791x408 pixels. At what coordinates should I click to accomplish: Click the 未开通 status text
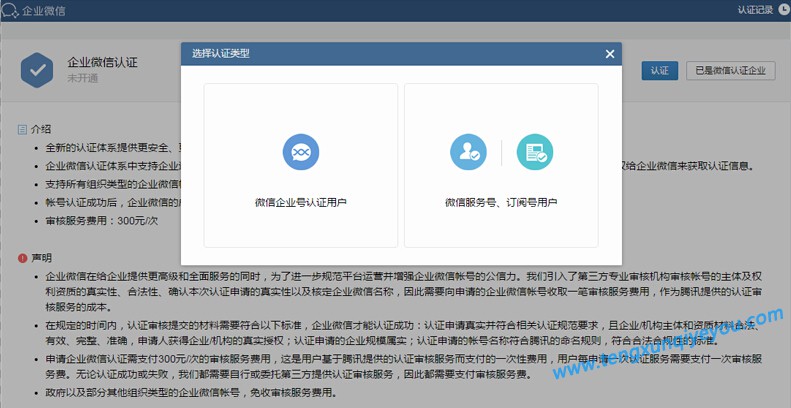[x=83, y=78]
